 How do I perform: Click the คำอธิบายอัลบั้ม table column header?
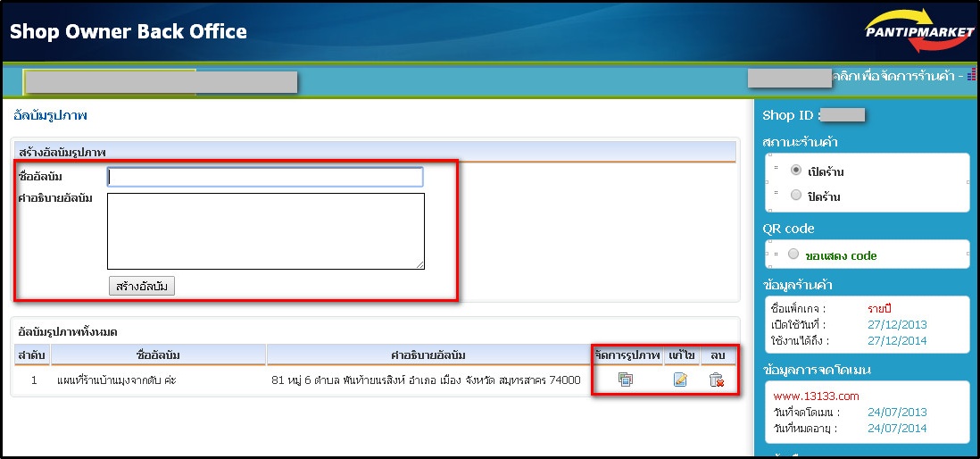coord(428,355)
